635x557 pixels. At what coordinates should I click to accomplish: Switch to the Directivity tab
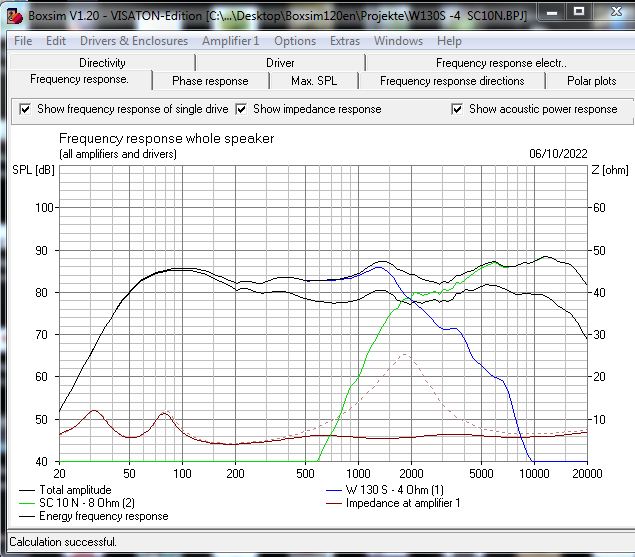point(102,63)
